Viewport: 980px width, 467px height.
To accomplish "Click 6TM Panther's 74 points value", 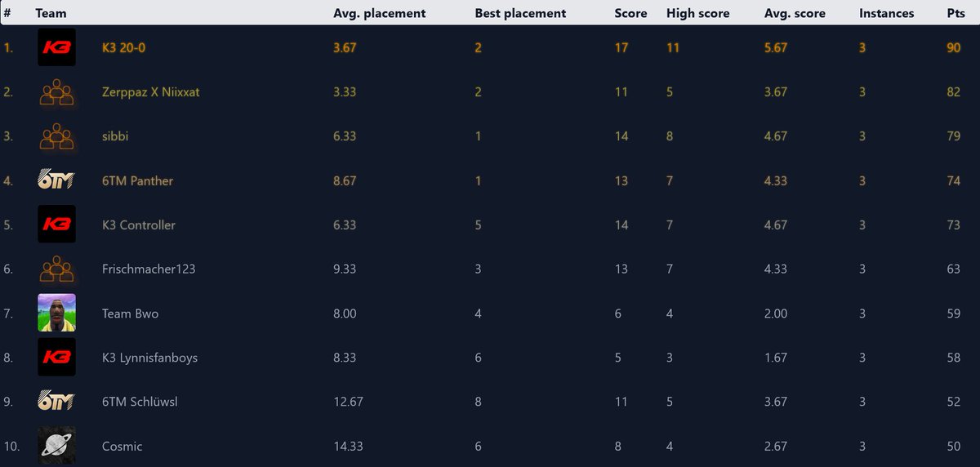I will [x=953, y=180].
